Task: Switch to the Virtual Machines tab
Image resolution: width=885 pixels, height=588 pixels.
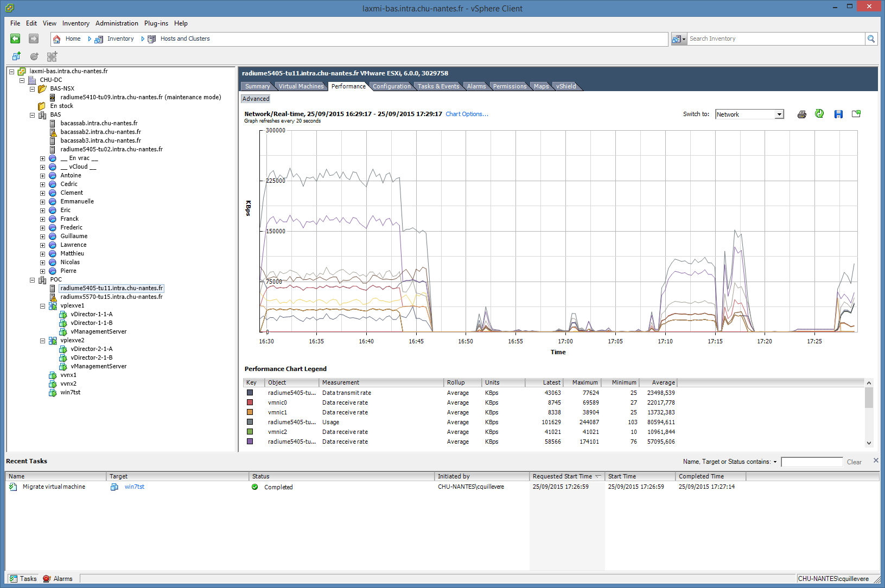Action: coord(301,86)
